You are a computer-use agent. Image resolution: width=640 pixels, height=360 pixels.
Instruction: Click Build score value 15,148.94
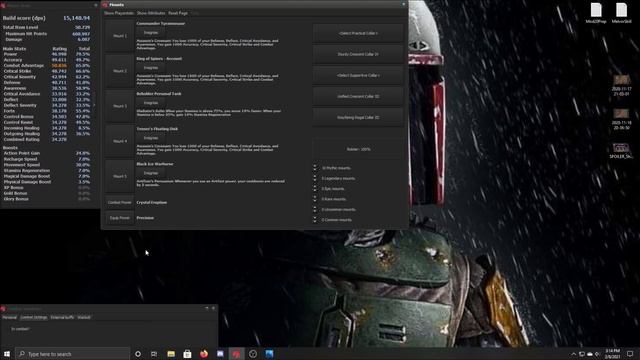(76, 18)
